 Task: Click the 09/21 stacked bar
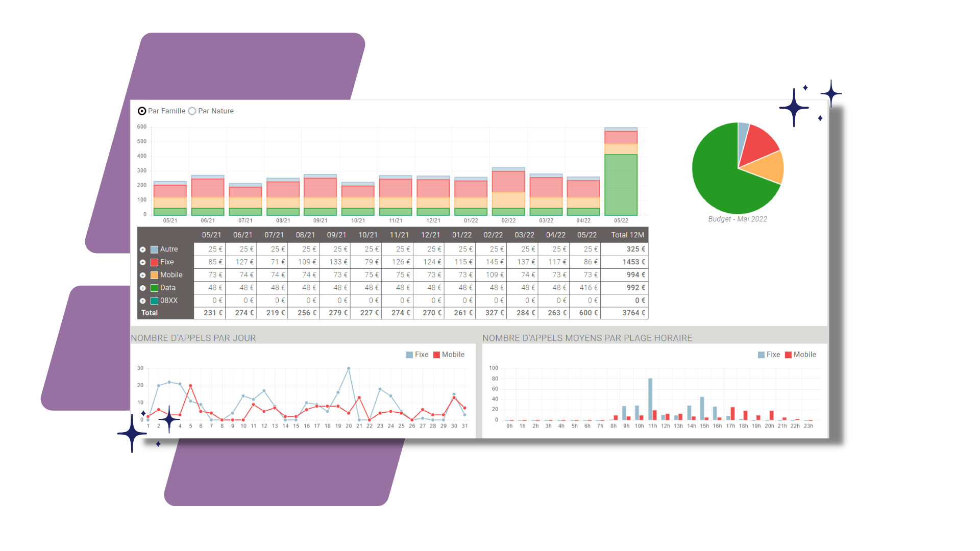(x=320, y=195)
